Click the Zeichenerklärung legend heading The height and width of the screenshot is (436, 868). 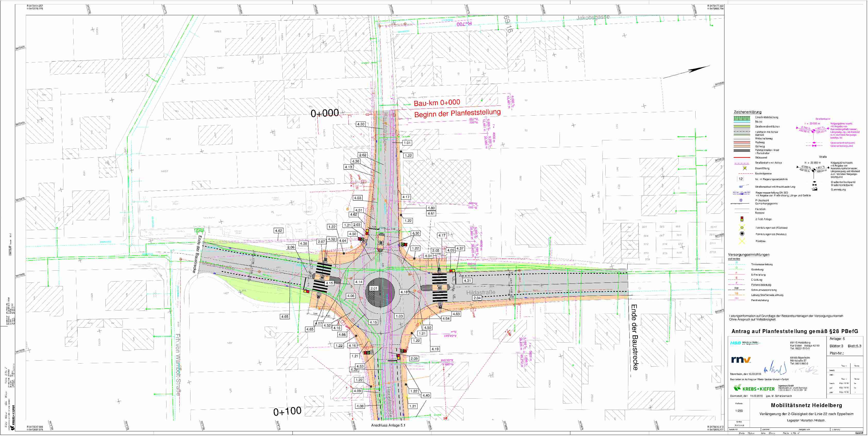747,112
